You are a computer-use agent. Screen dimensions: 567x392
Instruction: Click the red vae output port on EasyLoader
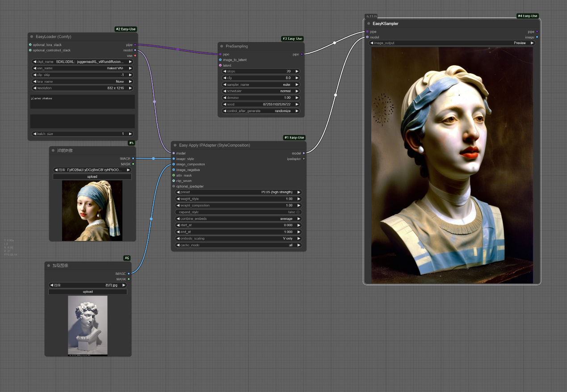(135, 55)
